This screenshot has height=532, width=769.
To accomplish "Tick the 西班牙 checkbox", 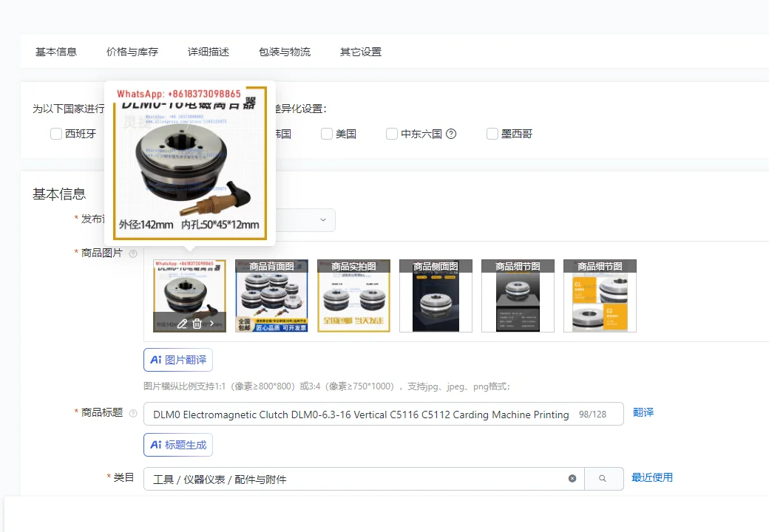I will coord(56,134).
